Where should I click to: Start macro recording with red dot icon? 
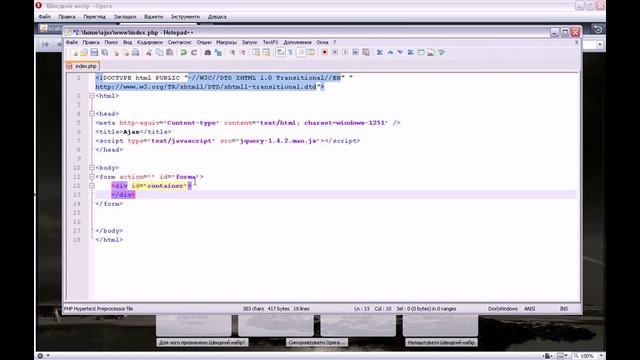pos(324,53)
